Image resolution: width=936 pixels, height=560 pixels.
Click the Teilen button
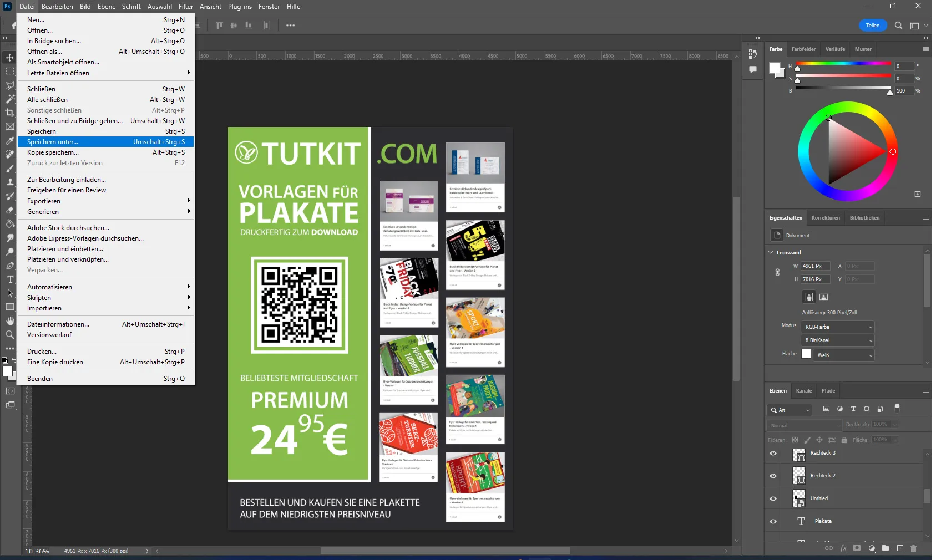pos(873,26)
